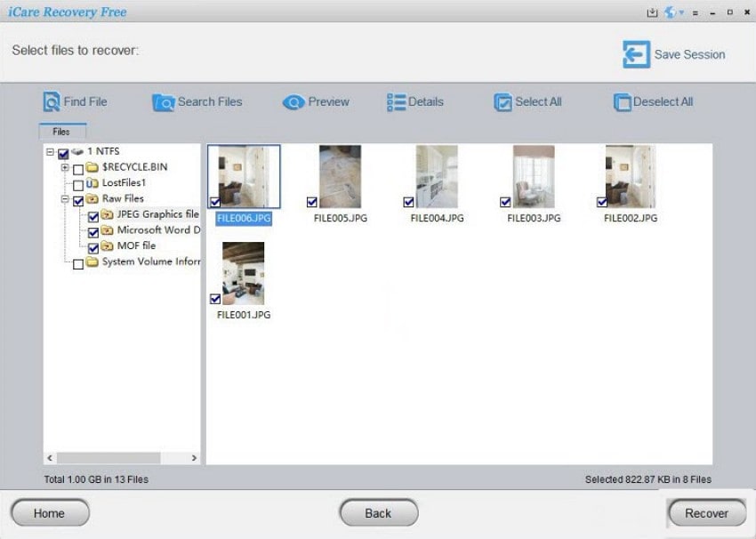Collapse the Raw Files tree node
The height and width of the screenshot is (539, 756).
[65, 198]
